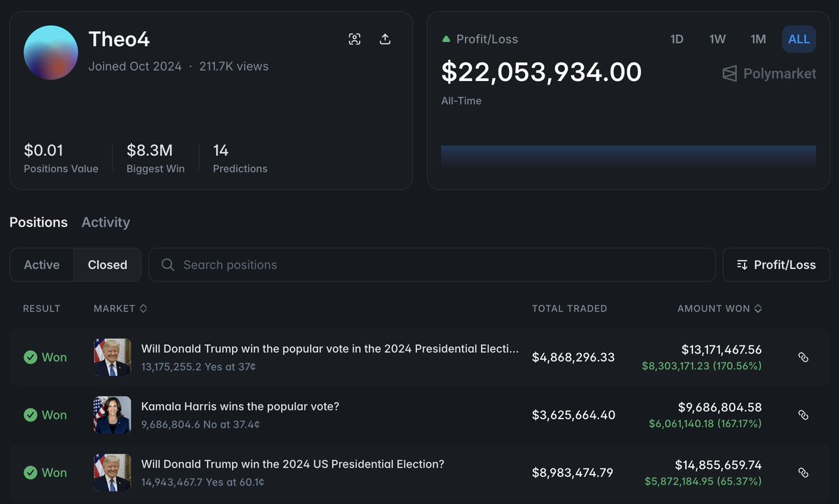Click the share profile upload icon

[x=385, y=39]
